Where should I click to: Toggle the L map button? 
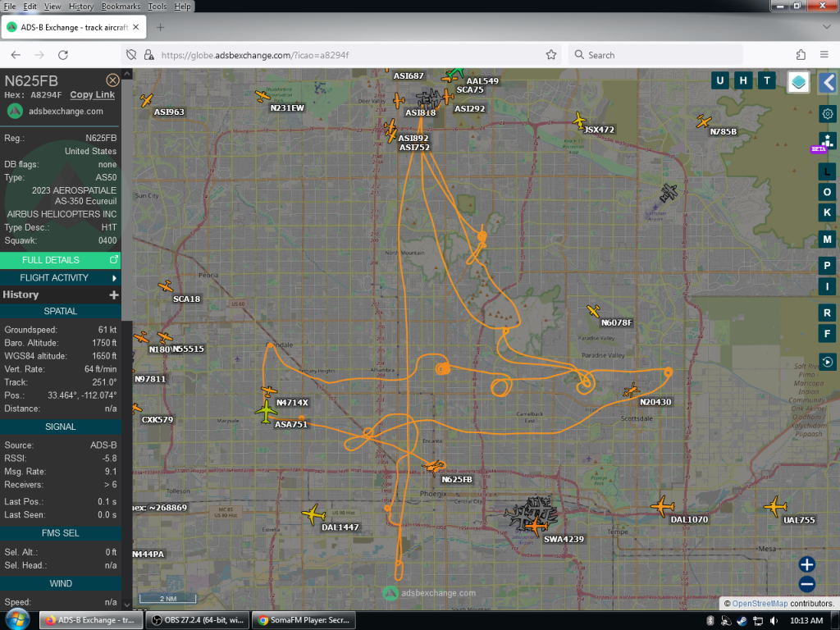click(827, 172)
